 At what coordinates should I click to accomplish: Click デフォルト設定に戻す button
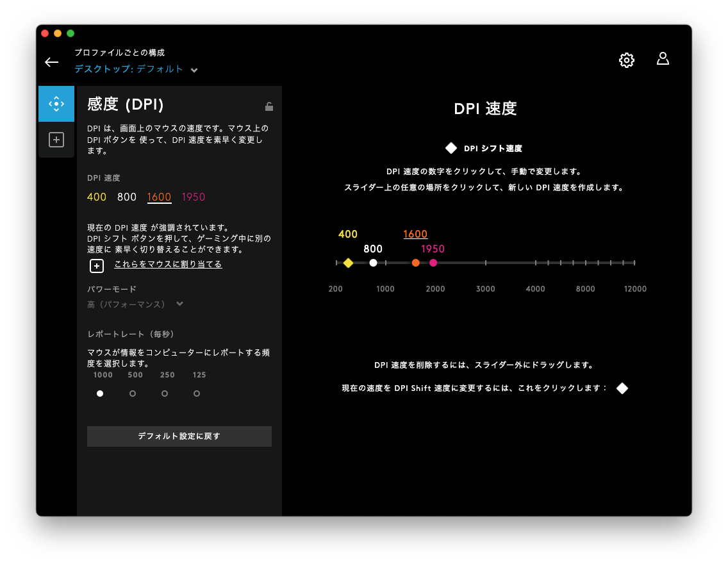pyautogui.click(x=179, y=436)
